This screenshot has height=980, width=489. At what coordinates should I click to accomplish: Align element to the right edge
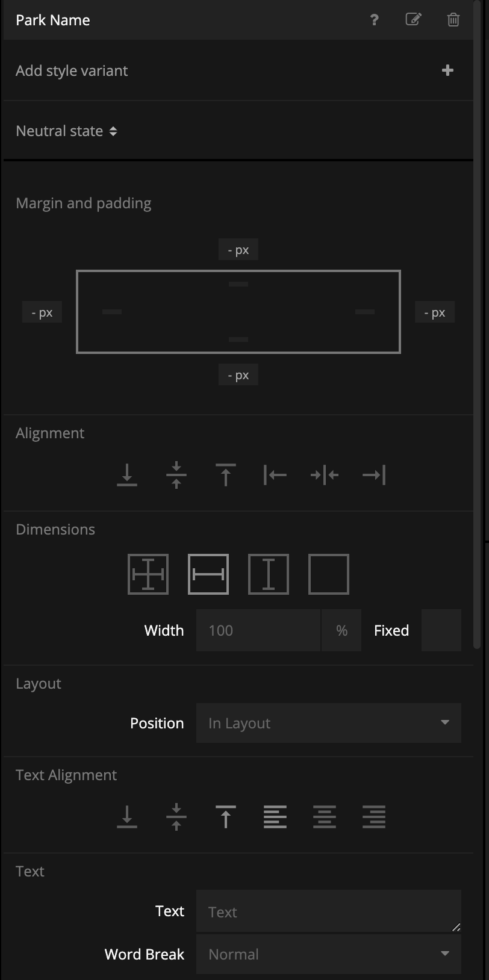coord(374,475)
